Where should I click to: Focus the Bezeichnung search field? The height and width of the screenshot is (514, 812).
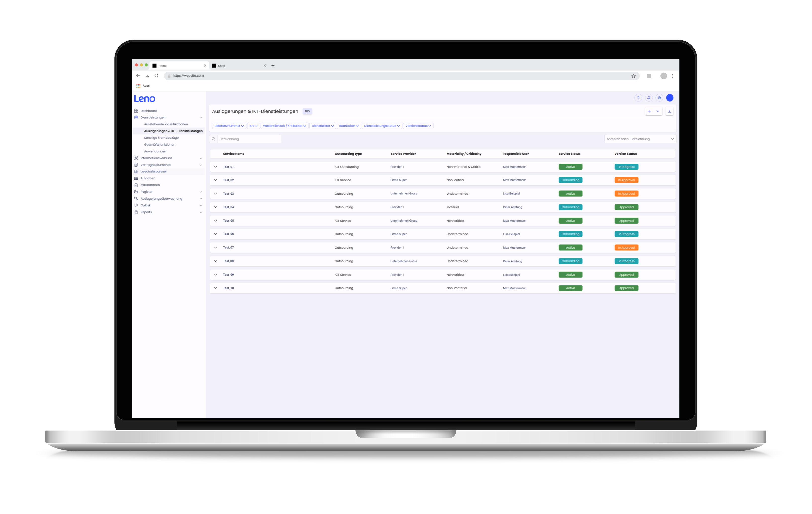pos(249,139)
